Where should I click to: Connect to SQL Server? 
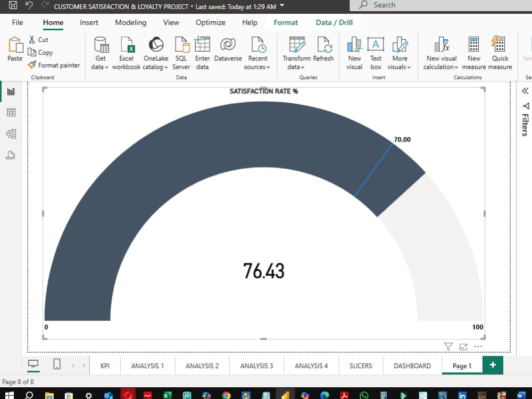pyautogui.click(x=181, y=53)
